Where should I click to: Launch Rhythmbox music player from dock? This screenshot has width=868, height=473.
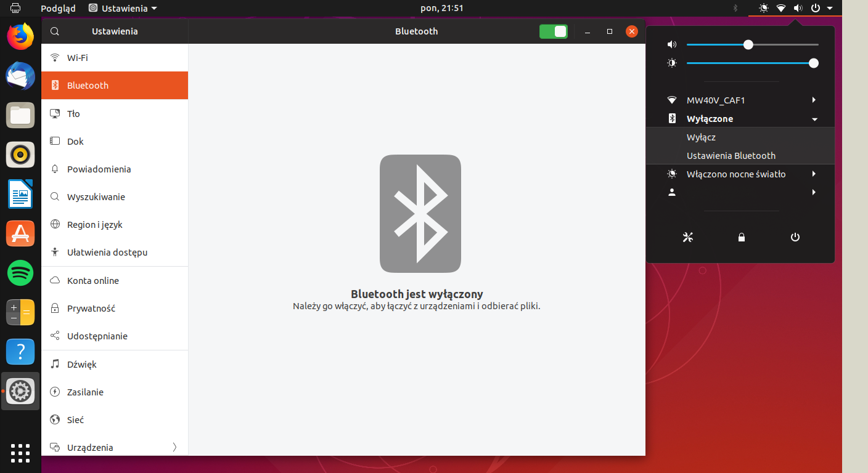(20, 155)
